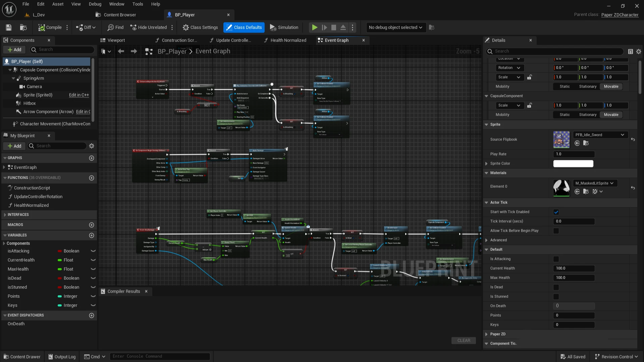Expand the Sprite Color property
The height and width of the screenshot is (362, 644).
point(487,164)
